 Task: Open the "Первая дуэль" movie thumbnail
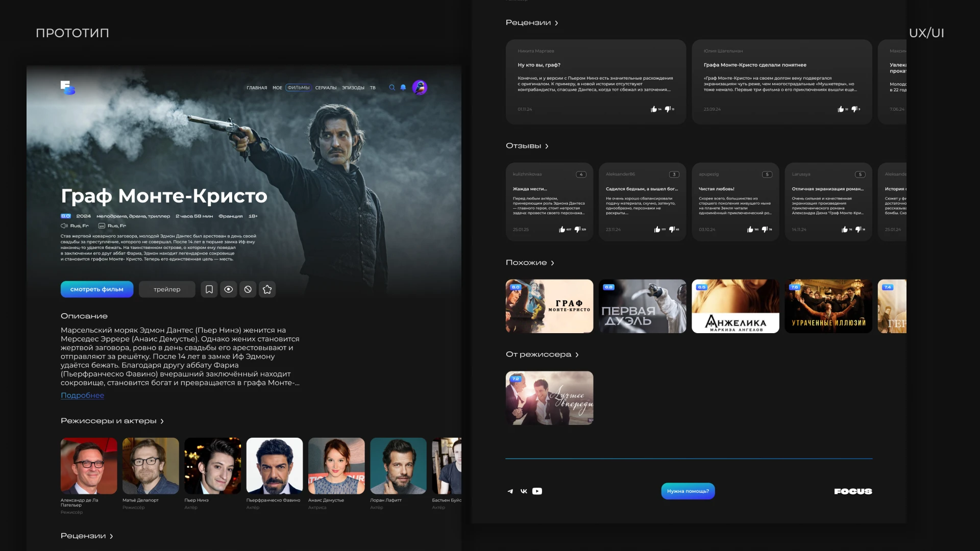coord(642,306)
